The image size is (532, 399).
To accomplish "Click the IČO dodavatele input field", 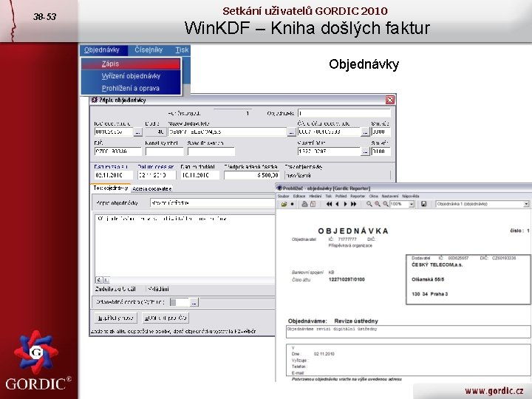I will (114, 132).
